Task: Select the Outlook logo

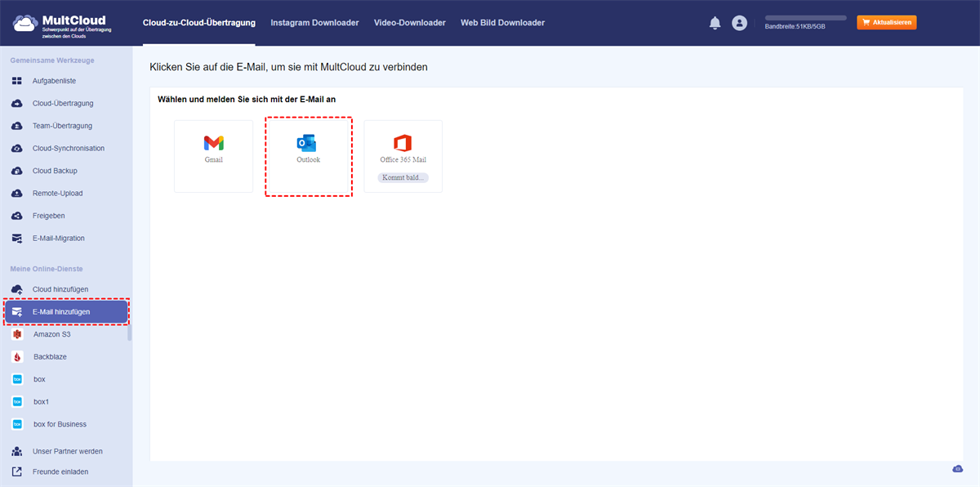Action: tap(306, 144)
